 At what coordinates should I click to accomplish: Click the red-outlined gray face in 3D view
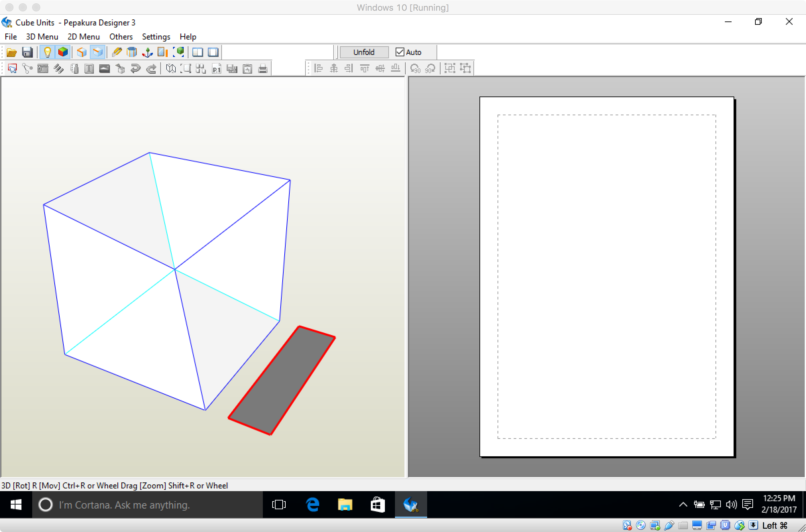coord(282,380)
